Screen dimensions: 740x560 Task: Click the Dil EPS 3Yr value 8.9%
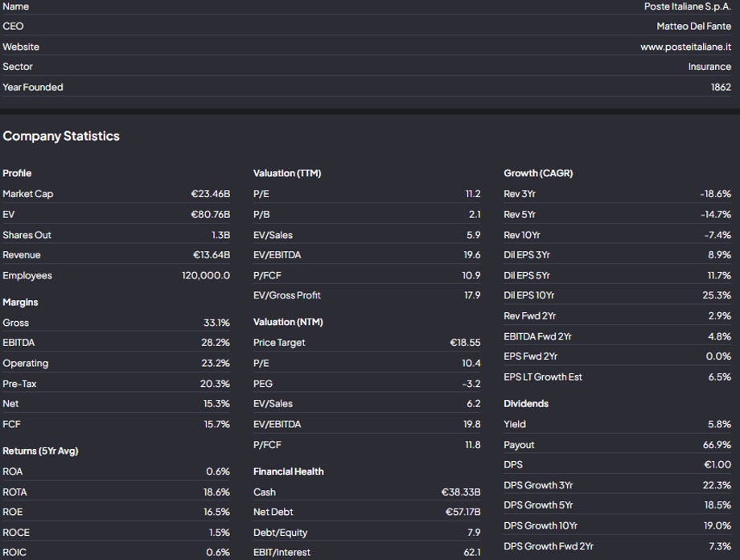[x=720, y=255]
